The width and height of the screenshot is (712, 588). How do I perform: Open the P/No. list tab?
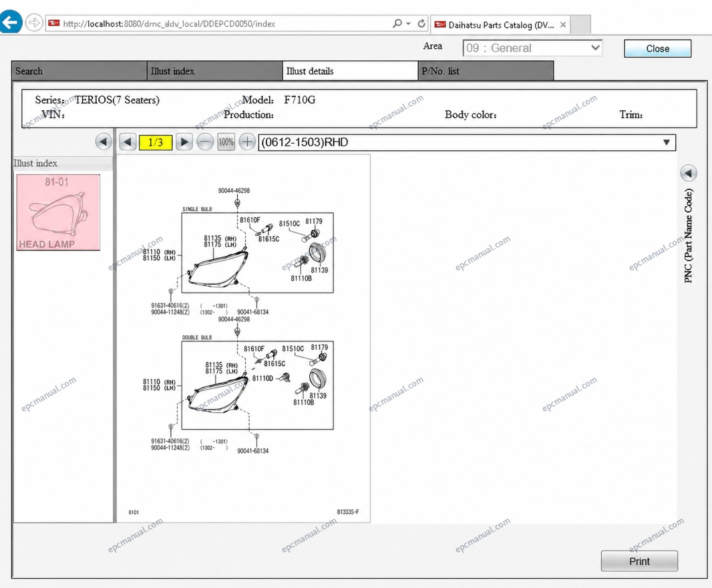coord(486,71)
